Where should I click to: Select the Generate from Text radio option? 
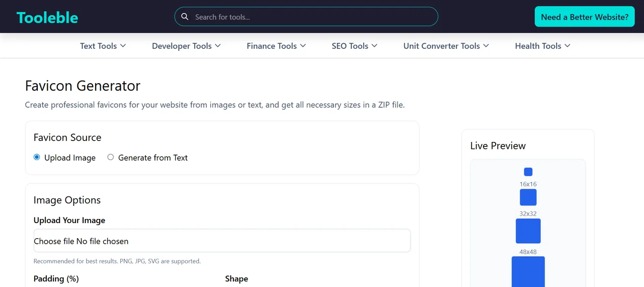(x=111, y=157)
